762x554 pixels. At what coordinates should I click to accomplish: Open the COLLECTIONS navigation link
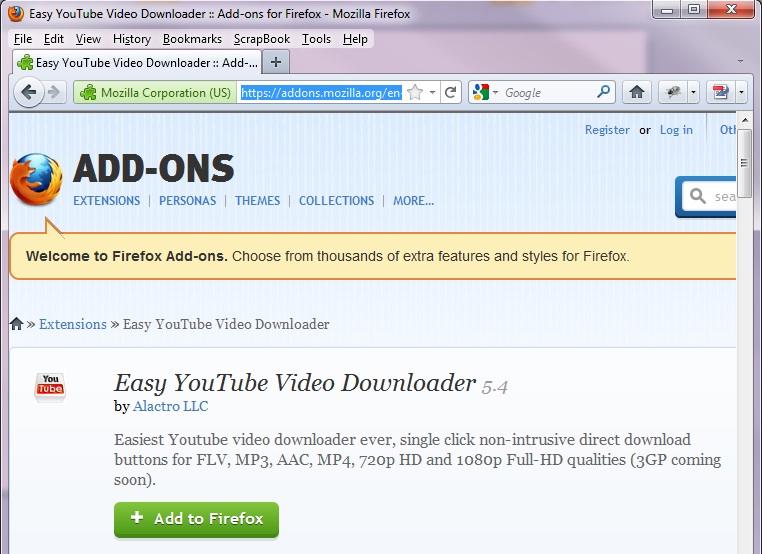coord(336,201)
